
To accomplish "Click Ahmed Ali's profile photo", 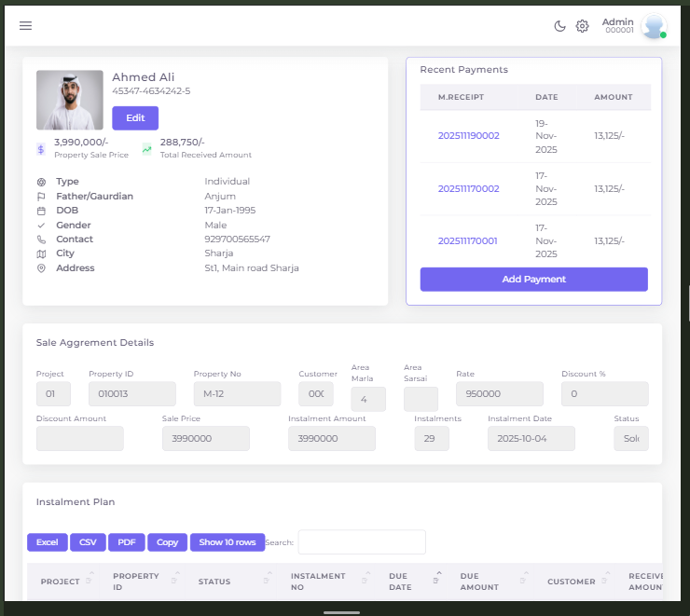I will point(70,100).
